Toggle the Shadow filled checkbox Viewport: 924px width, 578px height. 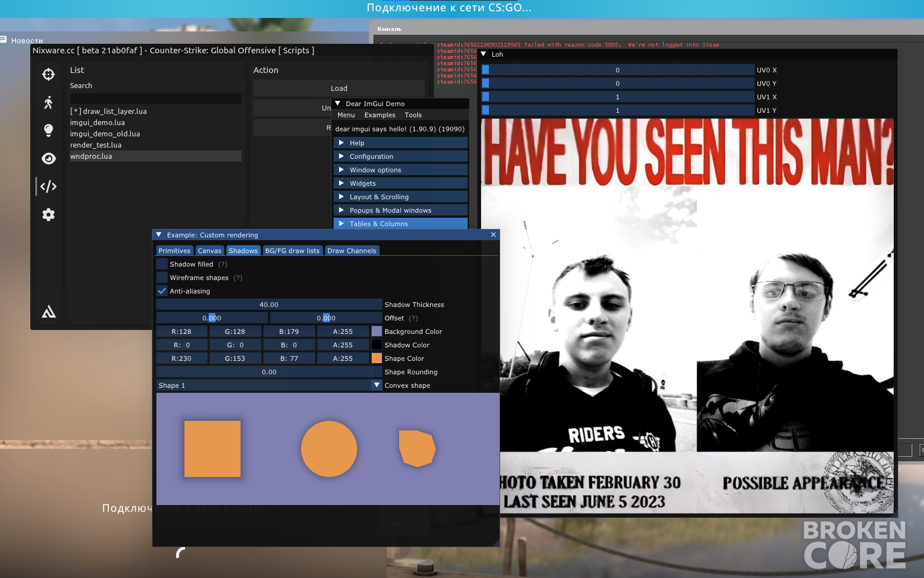coord(162,264)
